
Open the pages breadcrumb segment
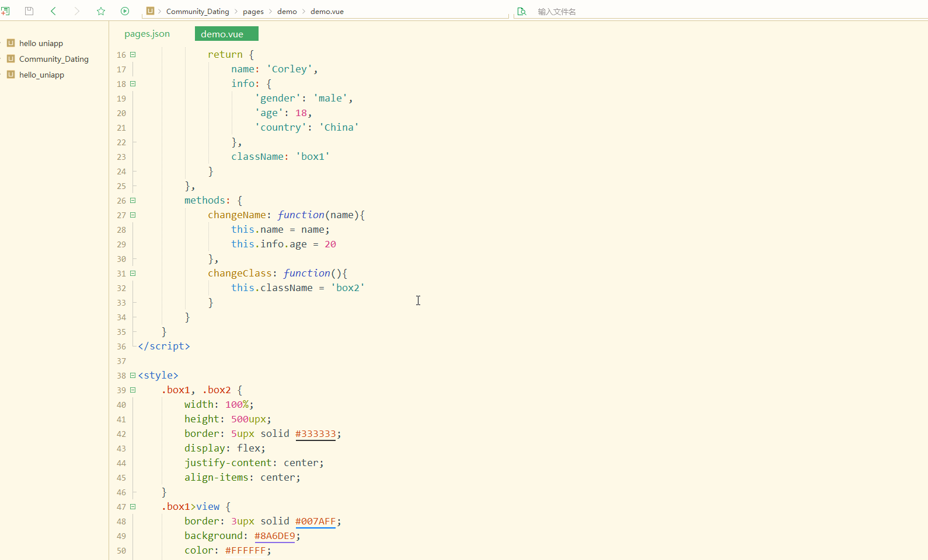253,12
